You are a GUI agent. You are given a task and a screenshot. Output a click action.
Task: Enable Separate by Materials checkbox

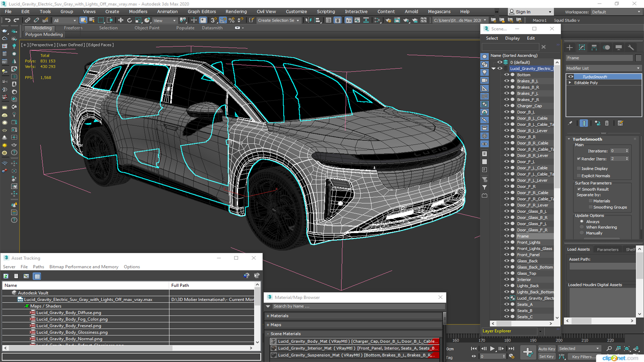pyautogui.click(x=591, y=201)
